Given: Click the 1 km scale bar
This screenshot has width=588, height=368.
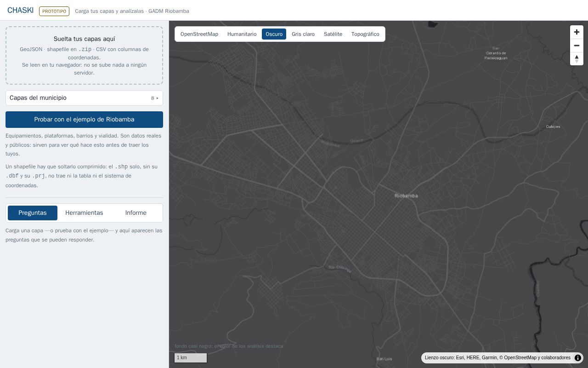Looking at the screenshot, I should tap(191, 358).
